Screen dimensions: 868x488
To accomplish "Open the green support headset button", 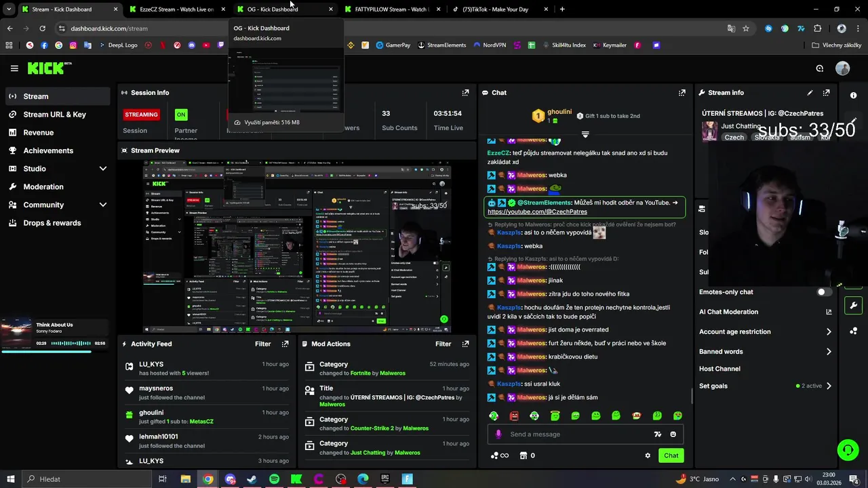I will click(847, 450).
